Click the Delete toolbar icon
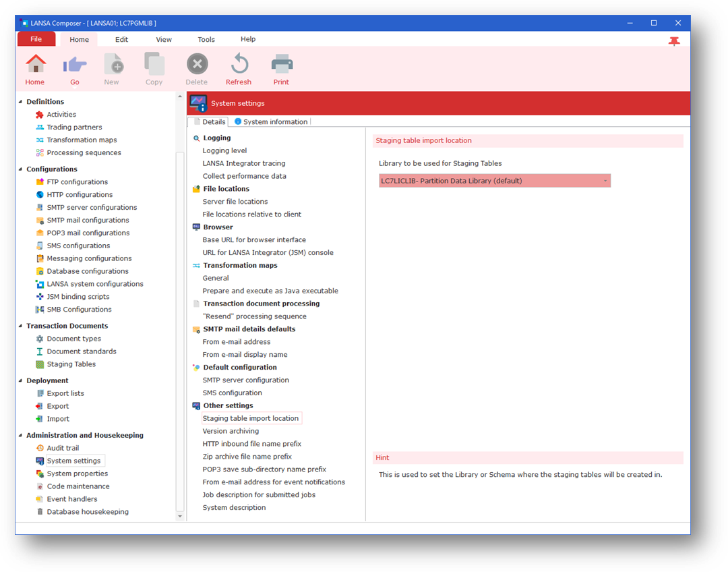728x572 pixels. pyautogui.click(x=198, y=64)
